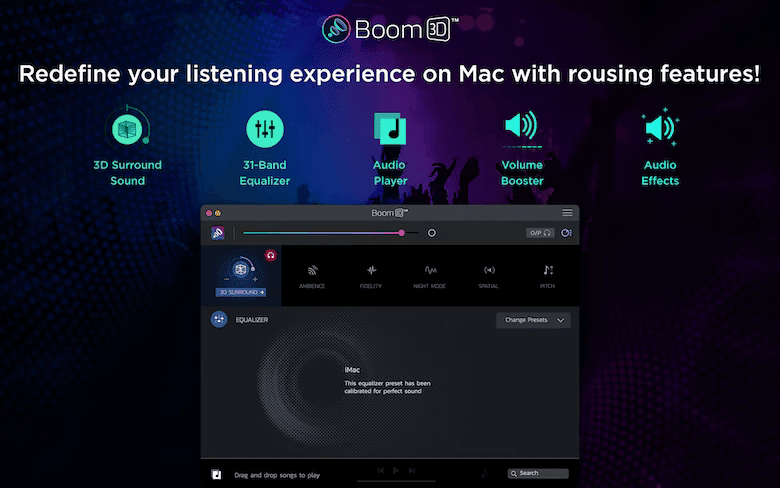Click the Boom 3D logo at top
The image size is (780, 488).
tap(390, 29)
